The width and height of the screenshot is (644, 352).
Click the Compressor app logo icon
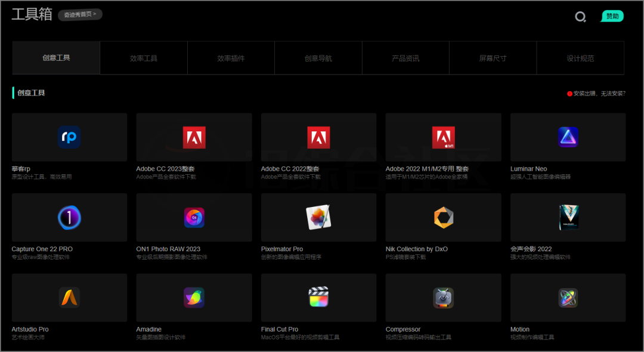444,298
